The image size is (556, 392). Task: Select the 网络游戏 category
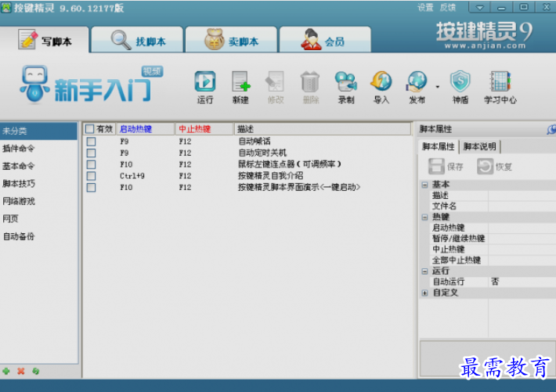(x=38, y=201)
